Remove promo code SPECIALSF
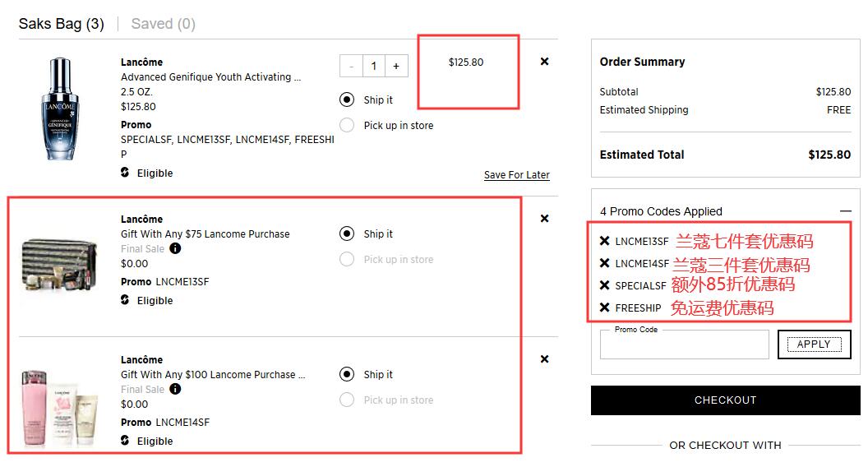 tap(604, 284)
